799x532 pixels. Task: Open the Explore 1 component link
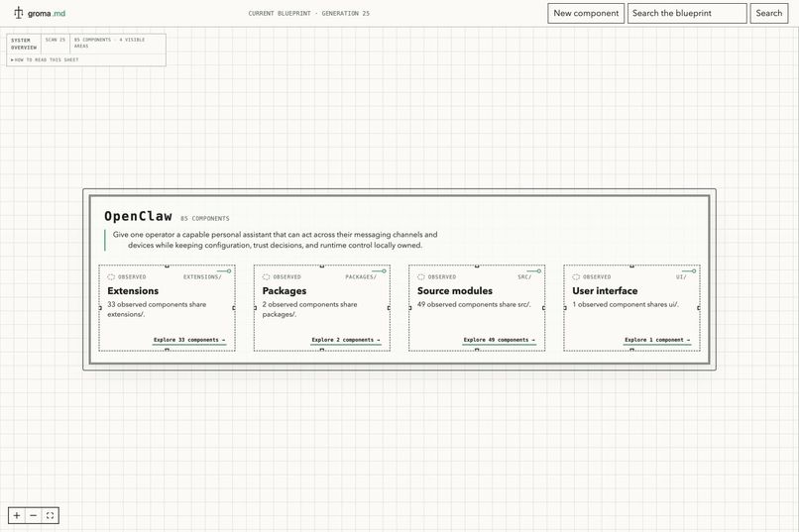click(x=657, y=340)
